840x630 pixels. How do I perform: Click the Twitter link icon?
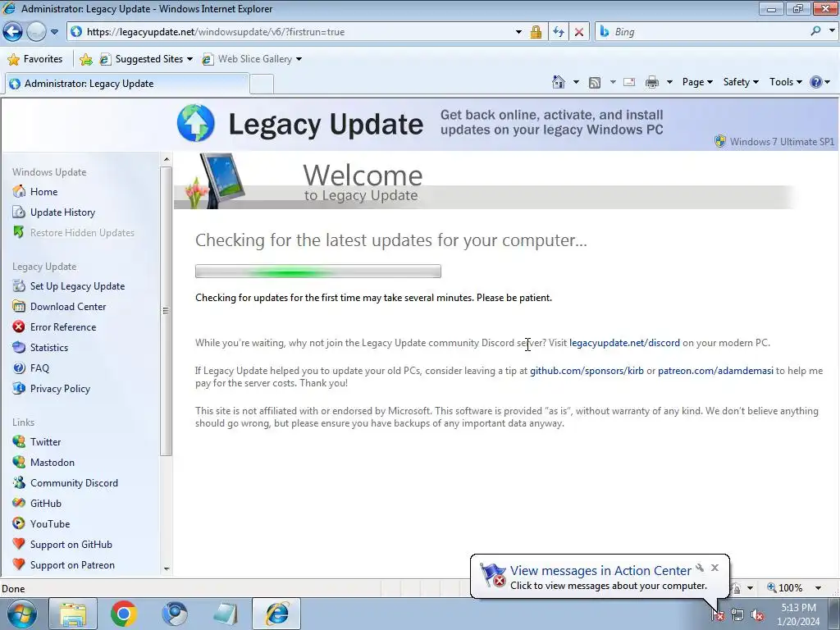coord(19,441)
